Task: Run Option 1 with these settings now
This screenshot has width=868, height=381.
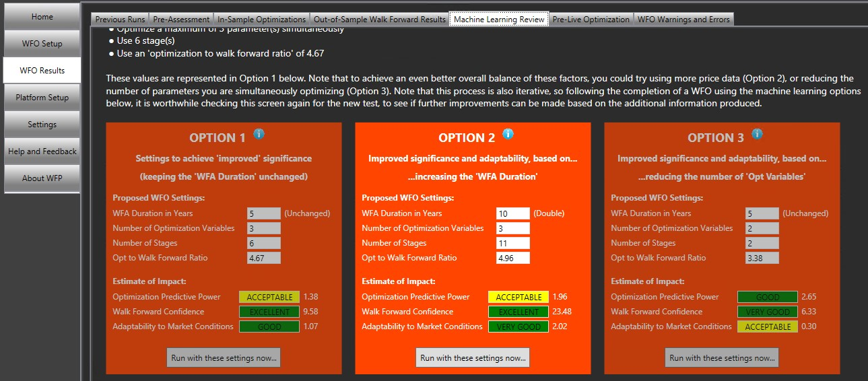Action: (224, 357)
